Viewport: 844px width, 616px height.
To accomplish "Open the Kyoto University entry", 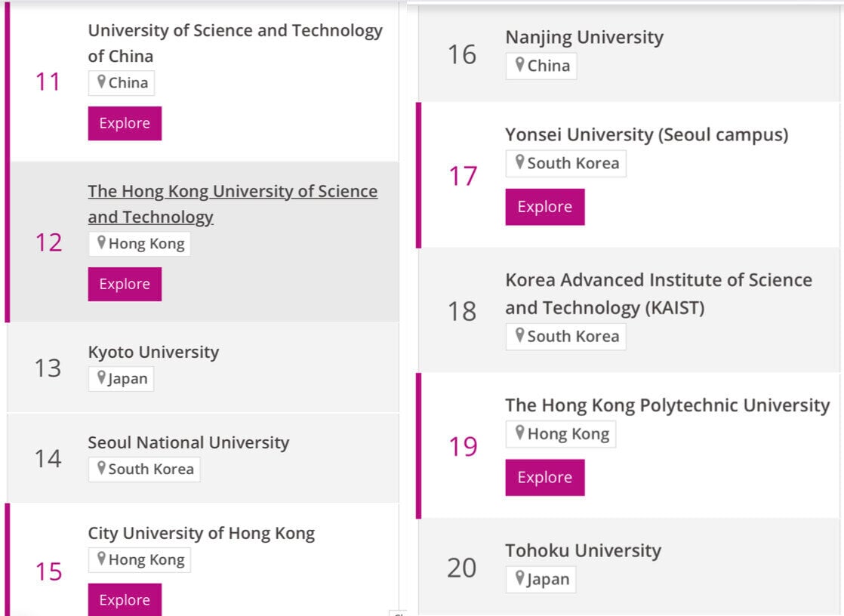I will (153, 352).
